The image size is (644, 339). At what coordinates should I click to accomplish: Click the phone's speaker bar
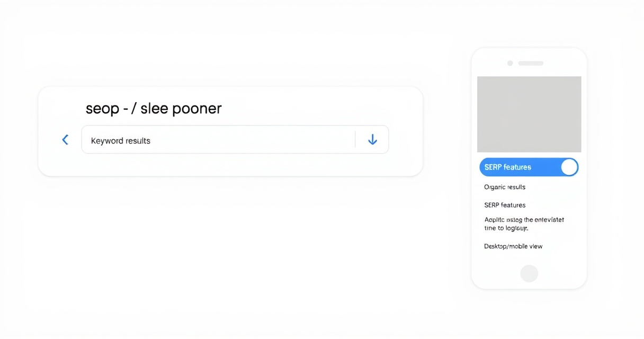click(x=531, y=63)
